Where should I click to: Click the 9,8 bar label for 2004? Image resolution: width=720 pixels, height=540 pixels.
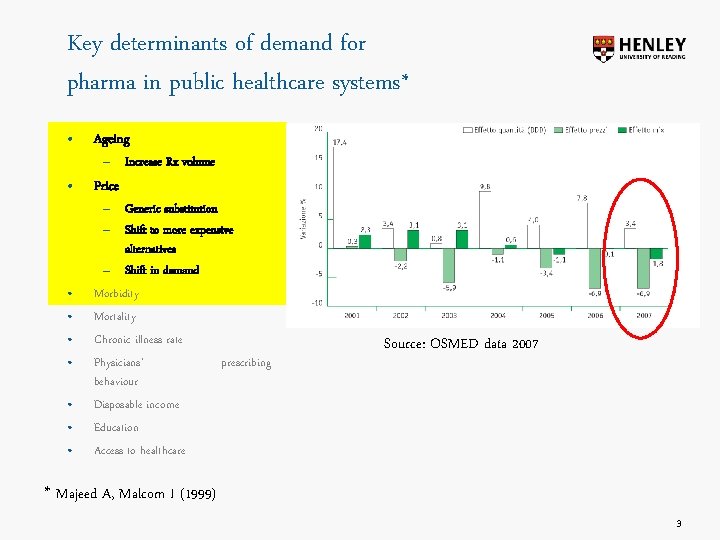[485, 186]
